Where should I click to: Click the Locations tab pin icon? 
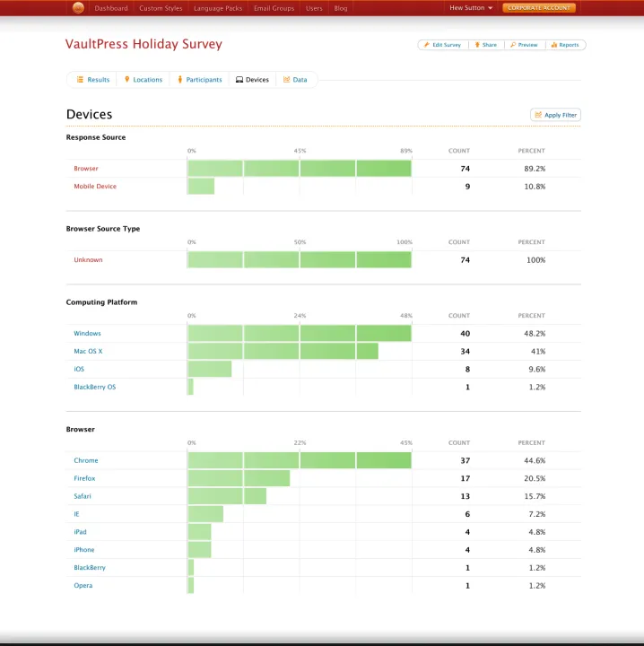click(127, 80)
